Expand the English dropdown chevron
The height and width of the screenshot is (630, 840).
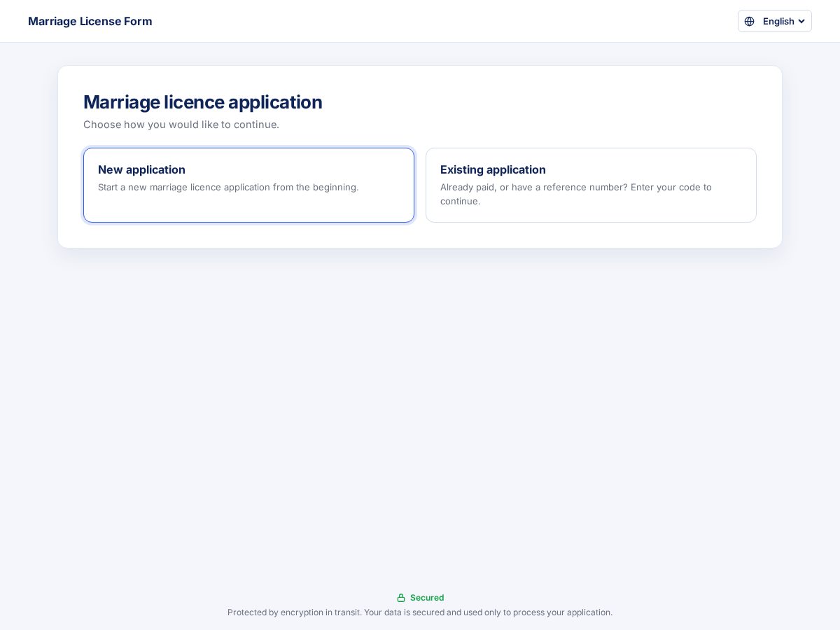(x=801, y=21)
